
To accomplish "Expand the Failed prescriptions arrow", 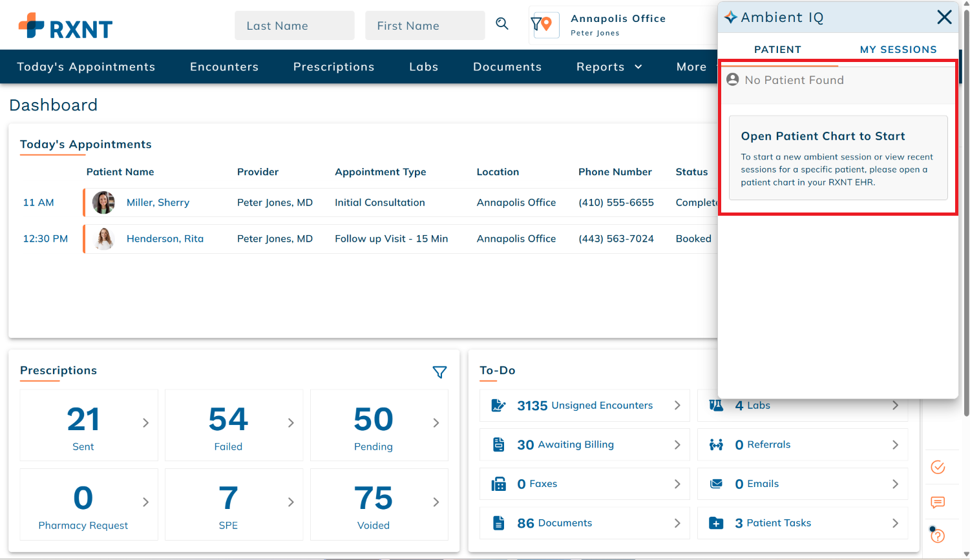I will pyautogui.click(x=291, y=423).
